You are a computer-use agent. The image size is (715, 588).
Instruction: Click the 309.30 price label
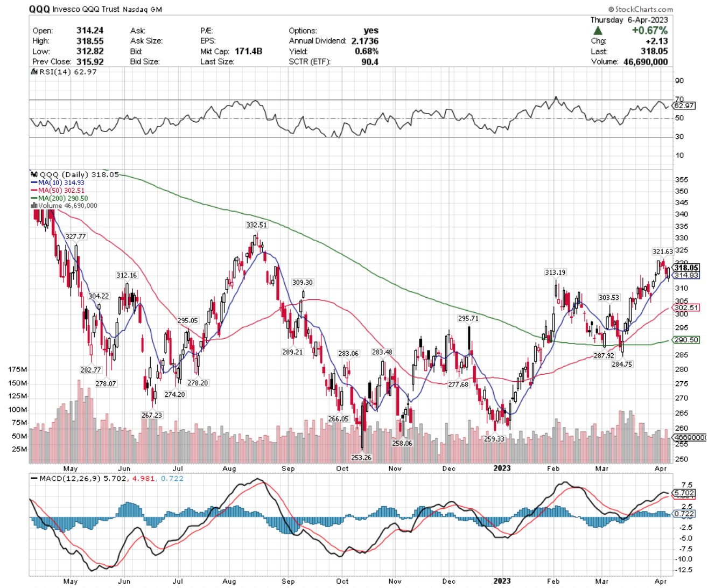pyautogui.click(x=303, y=282)
